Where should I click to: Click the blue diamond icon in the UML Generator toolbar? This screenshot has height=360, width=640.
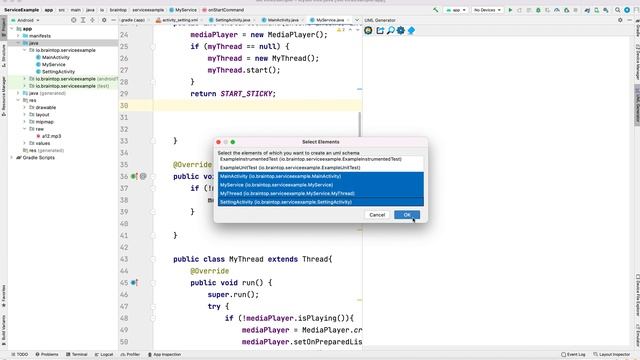(411, 30)
